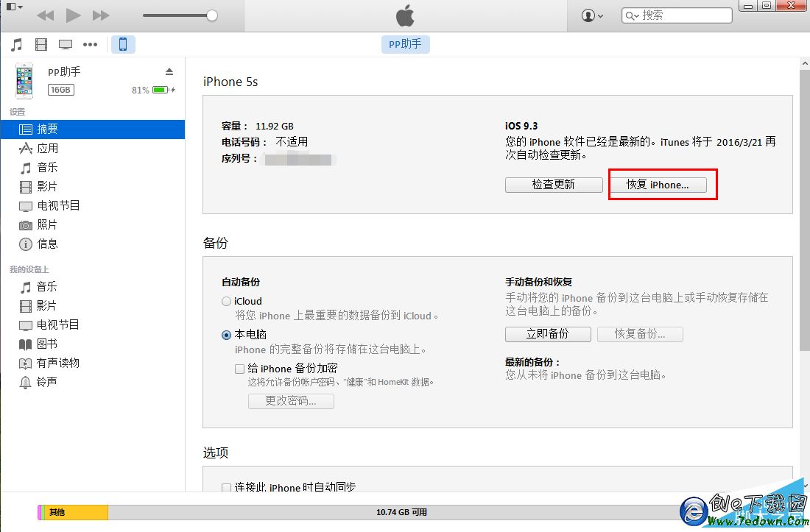This screenshot has height=532, width=810.
Task: Select 摘要 in the settings sidebar
Action: point(93,129)
